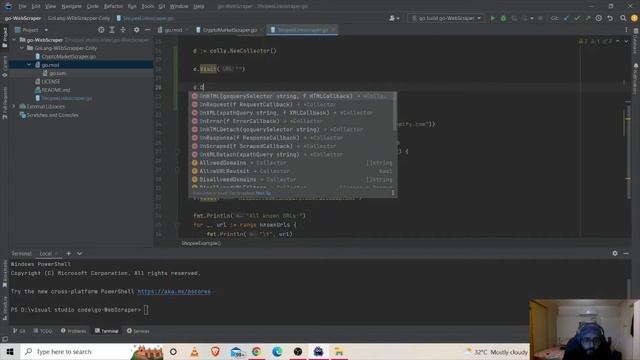Screen dimensions: 640x360
Task: Run the go build configuration
Action: click(493, 18)
